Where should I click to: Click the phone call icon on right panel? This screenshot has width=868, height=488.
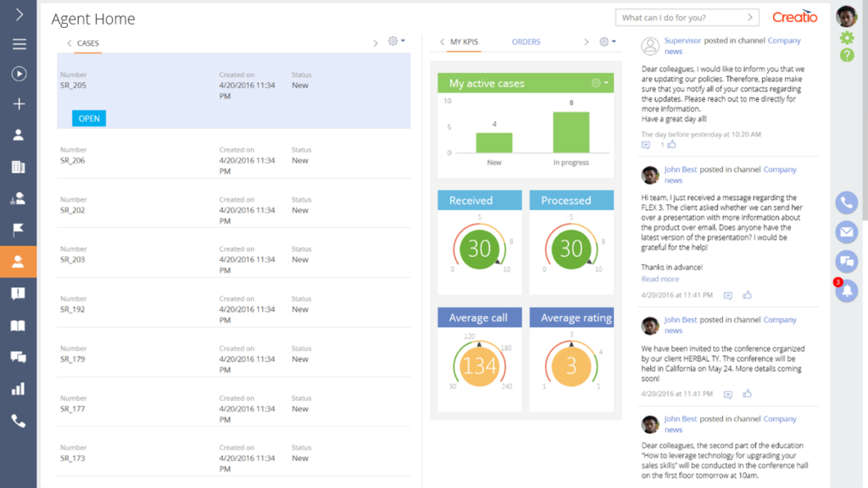tap(846, 202)
